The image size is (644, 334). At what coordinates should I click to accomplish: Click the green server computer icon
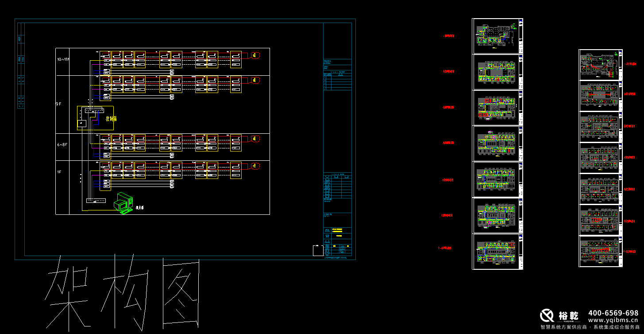pyautogui.click(x=123, y=203)
